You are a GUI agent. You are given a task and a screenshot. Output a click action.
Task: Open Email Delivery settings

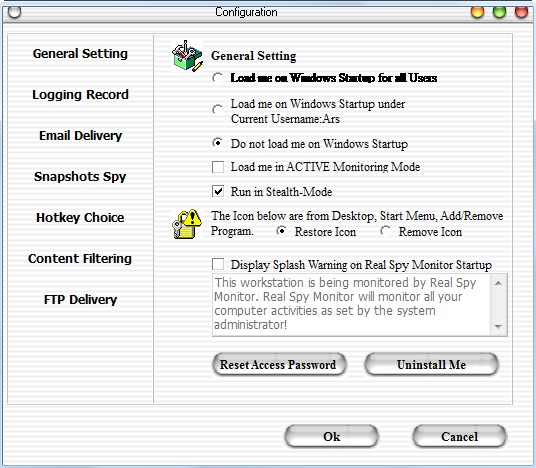[x=80, y=136]
